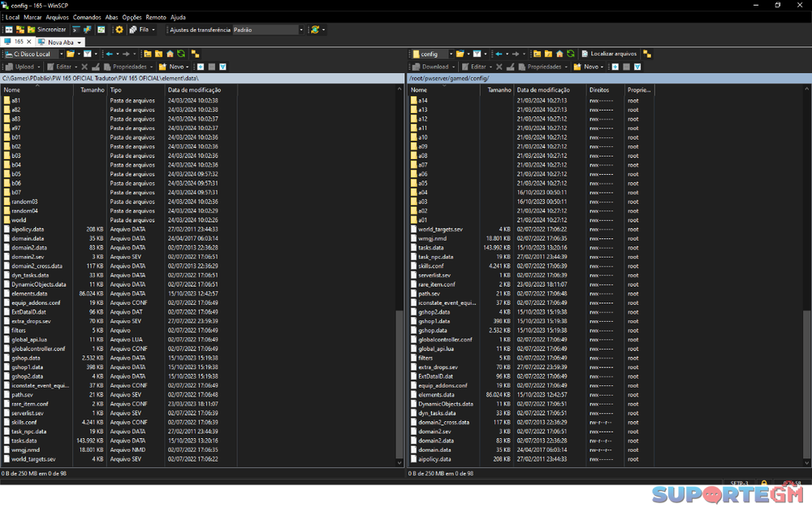
Task: Click the Sincronizar button
Action: pos(47,29)
